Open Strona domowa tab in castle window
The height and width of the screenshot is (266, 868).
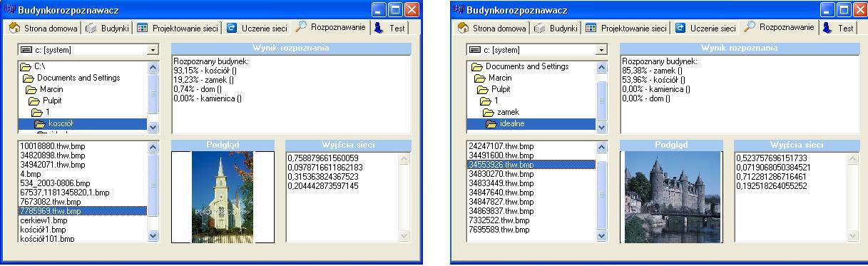pos(494,29)
